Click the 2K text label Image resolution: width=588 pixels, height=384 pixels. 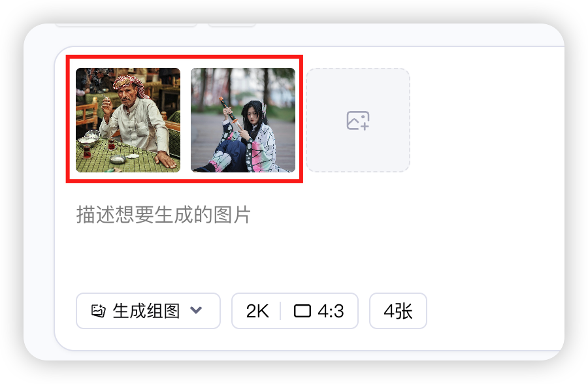point(257,311)
